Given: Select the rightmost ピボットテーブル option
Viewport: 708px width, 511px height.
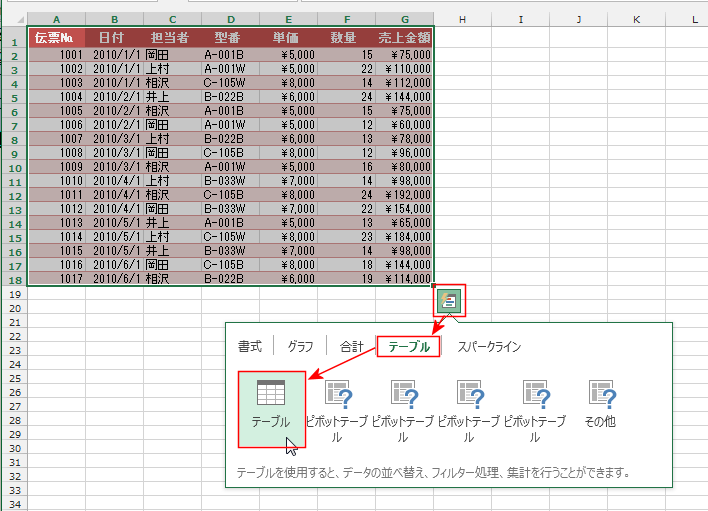Looking at the screenshot, I should pyautogui.click(x=536, y=408).
